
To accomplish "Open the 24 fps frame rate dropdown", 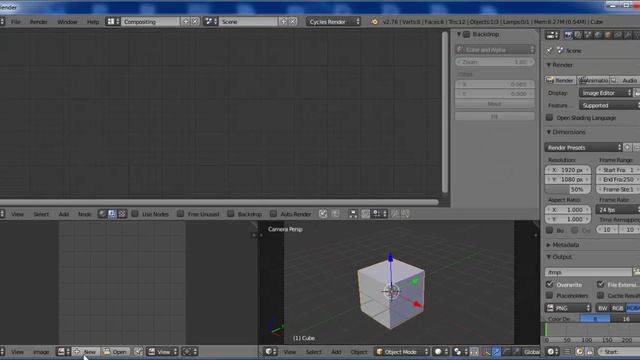I will pos(618,209).
